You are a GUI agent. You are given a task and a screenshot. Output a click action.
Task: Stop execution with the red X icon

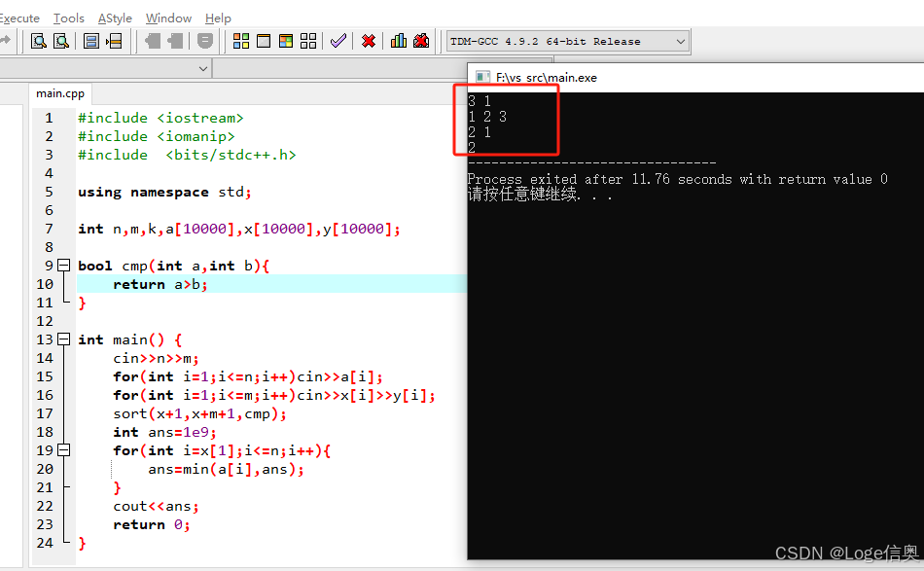point(369,41)
